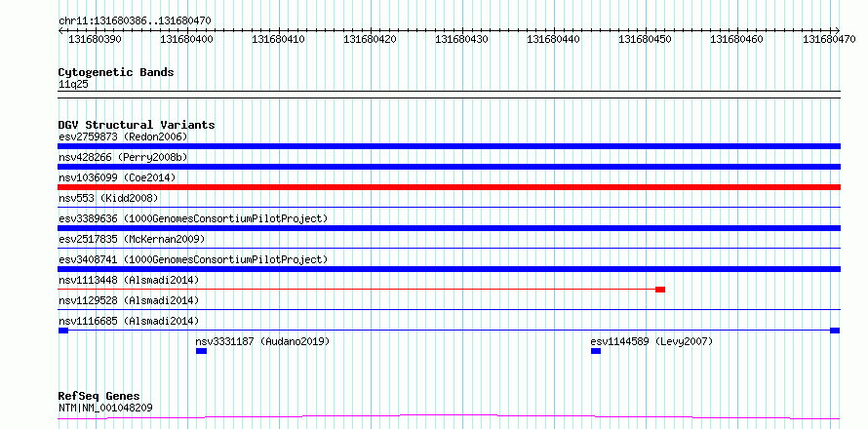Click the DGV Structural Variants track heading
Viewport: 868px width, 429px height.
137,125
